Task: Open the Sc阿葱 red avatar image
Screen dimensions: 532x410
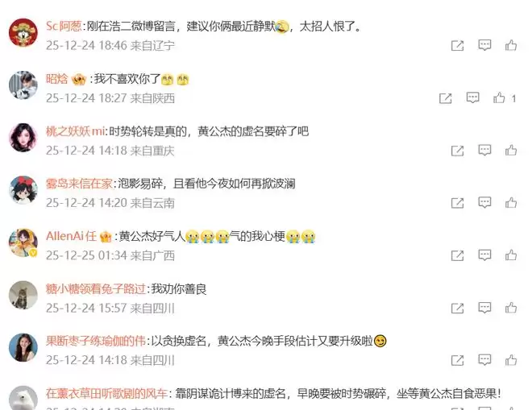Action: pos(23,32)
